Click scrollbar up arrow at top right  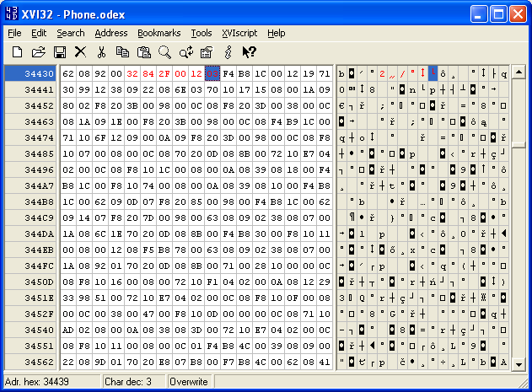pyautogui.click(x=519, y=72)
